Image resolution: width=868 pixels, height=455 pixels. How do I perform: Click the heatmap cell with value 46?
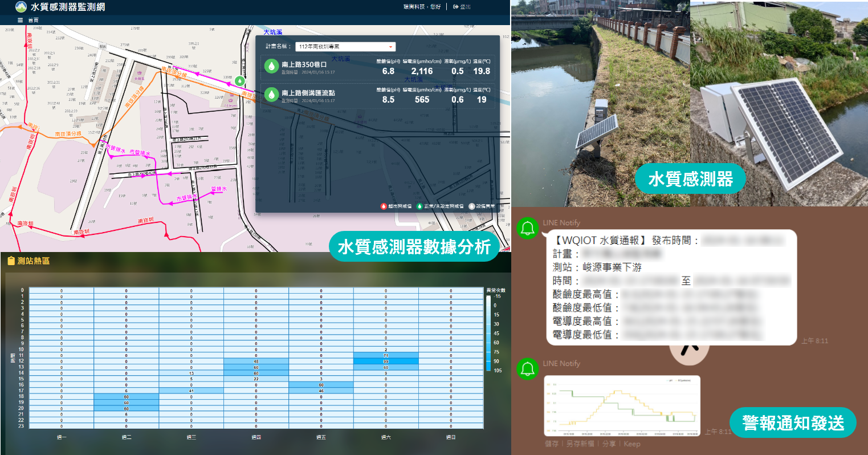coord(321,391)
